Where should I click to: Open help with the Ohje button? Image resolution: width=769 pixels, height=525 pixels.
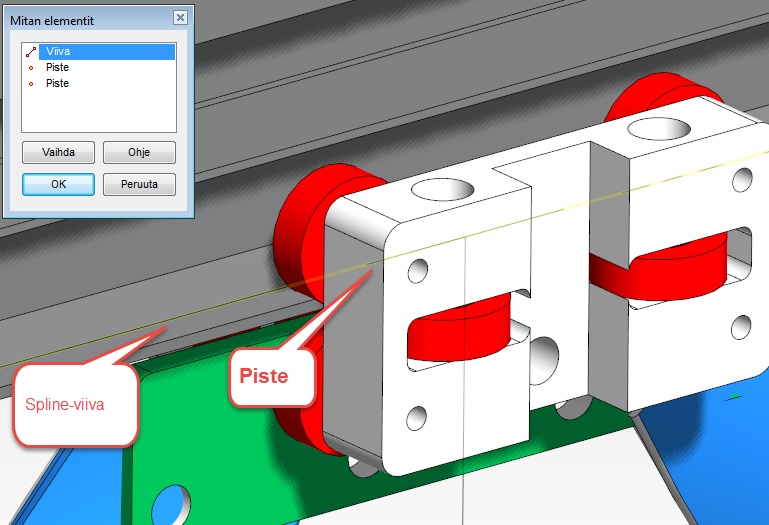[139, 153]
